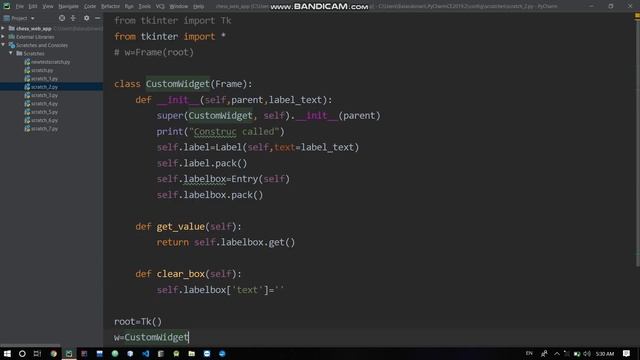Image resolution: width=640 pixels, height=360 pixels.
Task: Click the yellow inspection warning marker
Action: tap(637, 16)
